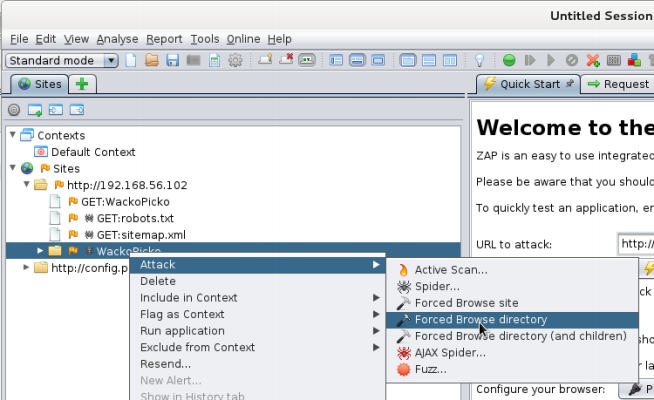The image size is (654, 400).
Task: Click the Open Session folder icon
Action: 152,61
